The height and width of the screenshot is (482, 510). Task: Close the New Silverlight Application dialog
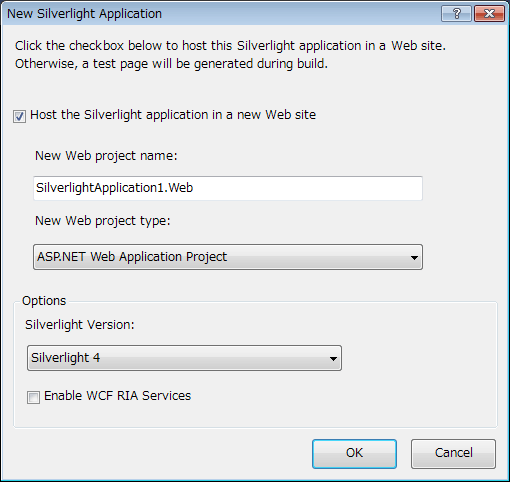pos(489,14)
